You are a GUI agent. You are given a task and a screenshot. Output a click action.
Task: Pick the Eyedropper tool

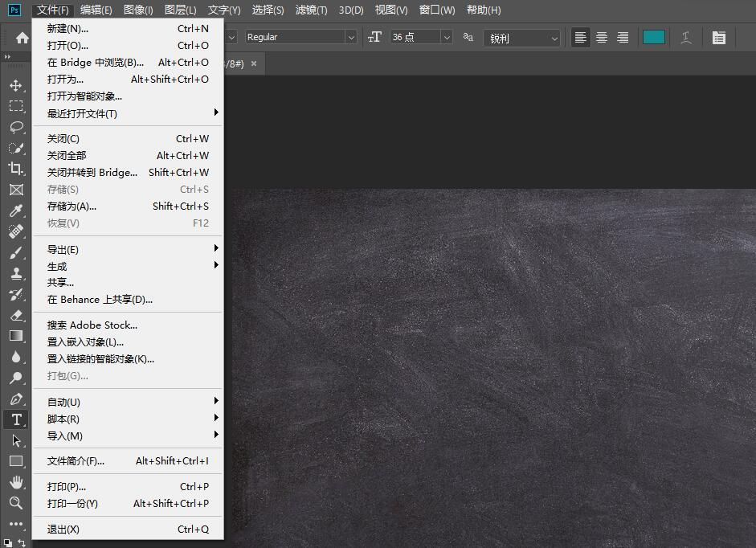pos(16,211)
